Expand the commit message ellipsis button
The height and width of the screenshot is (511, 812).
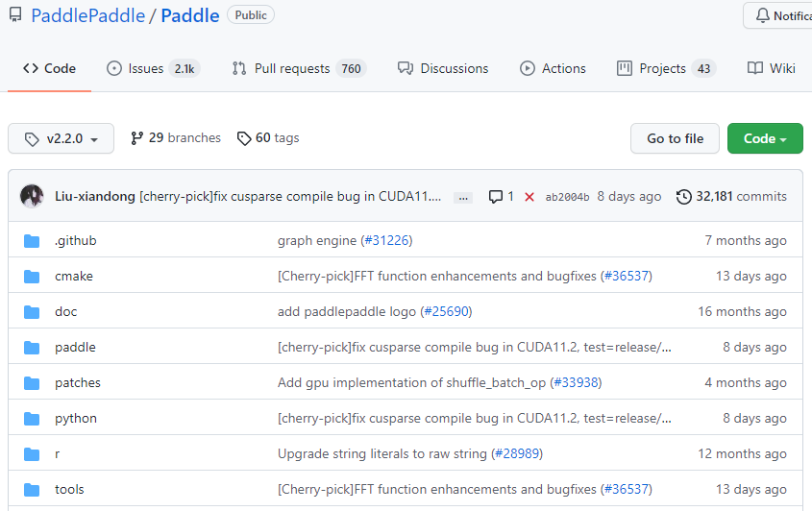pos(463,197)
